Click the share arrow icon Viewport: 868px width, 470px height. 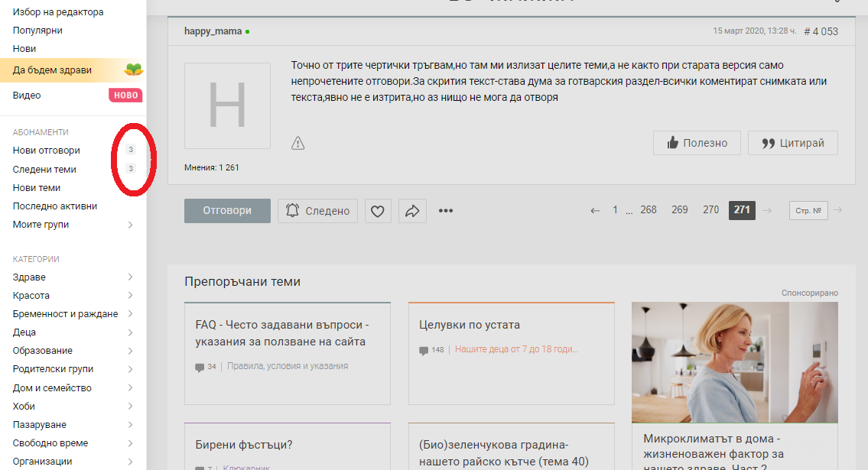[x=412, y=211]
